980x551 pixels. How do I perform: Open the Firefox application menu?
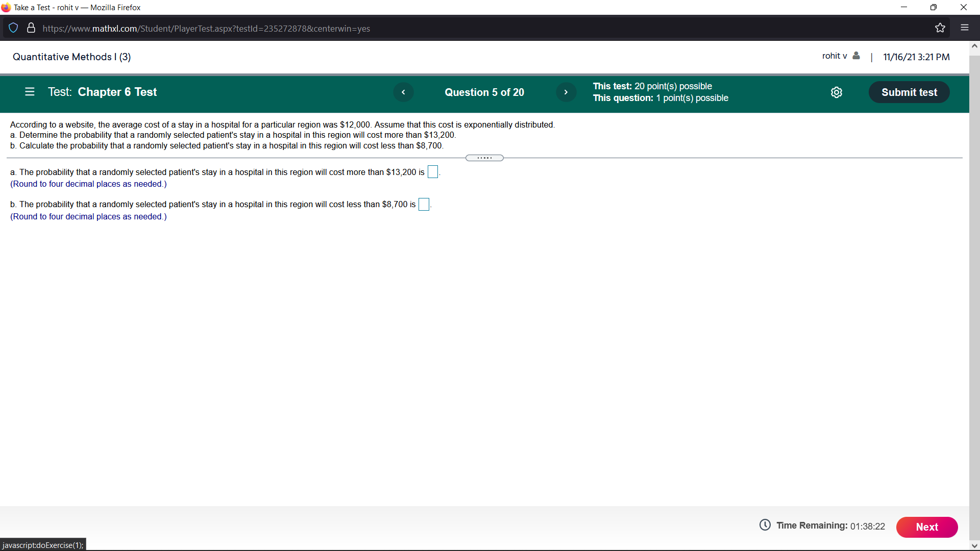(x=965, y=28)
